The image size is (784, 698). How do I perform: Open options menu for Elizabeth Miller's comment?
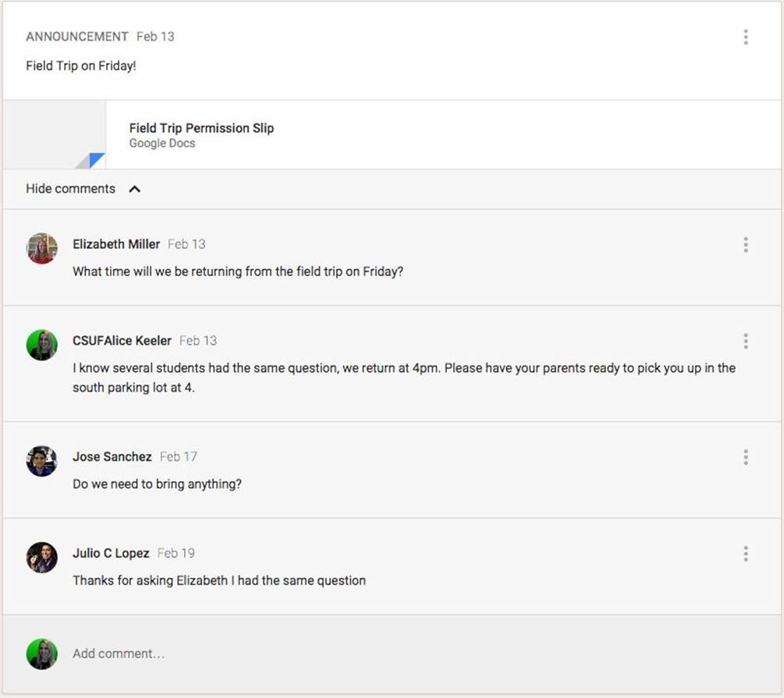point(746,245)
